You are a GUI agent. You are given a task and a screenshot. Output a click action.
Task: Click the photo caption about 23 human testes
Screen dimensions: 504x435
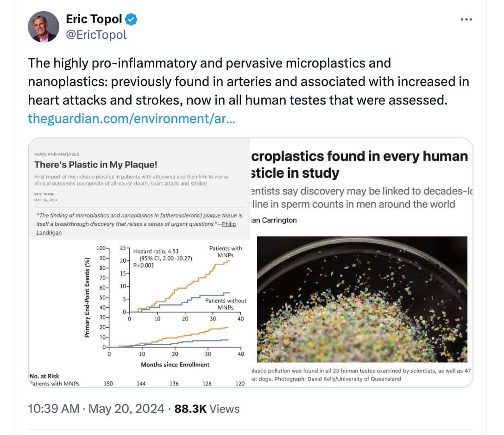click(361, 375)
